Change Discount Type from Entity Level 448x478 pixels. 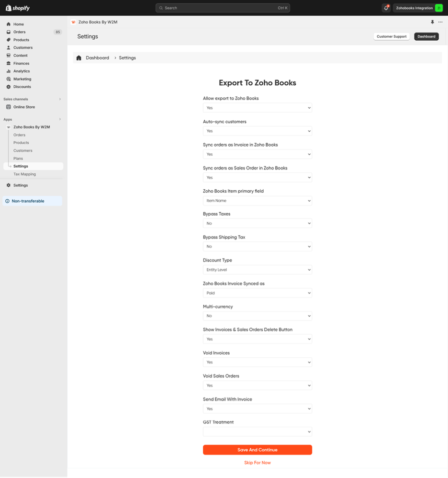(257, 270)
